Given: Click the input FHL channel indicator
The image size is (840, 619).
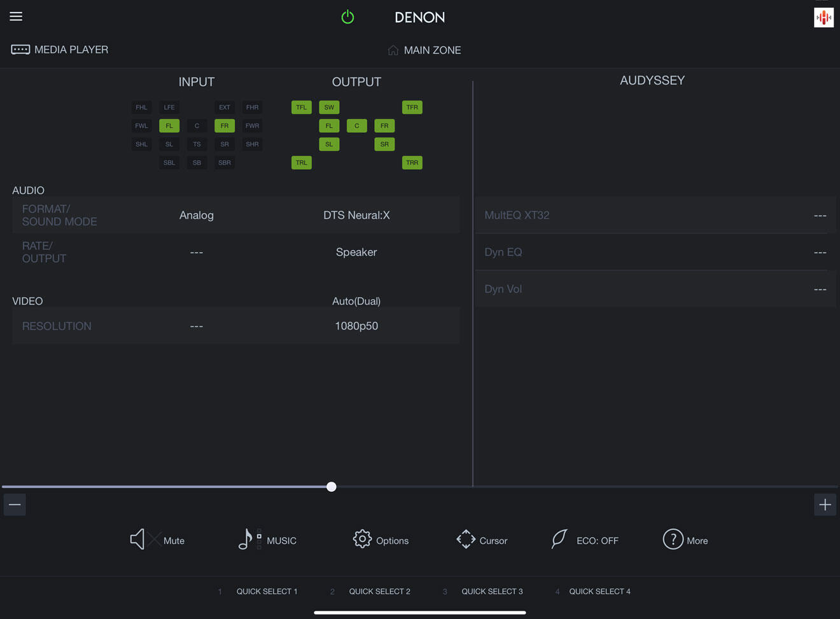Looking at the screenshot, I should point(141,108).
